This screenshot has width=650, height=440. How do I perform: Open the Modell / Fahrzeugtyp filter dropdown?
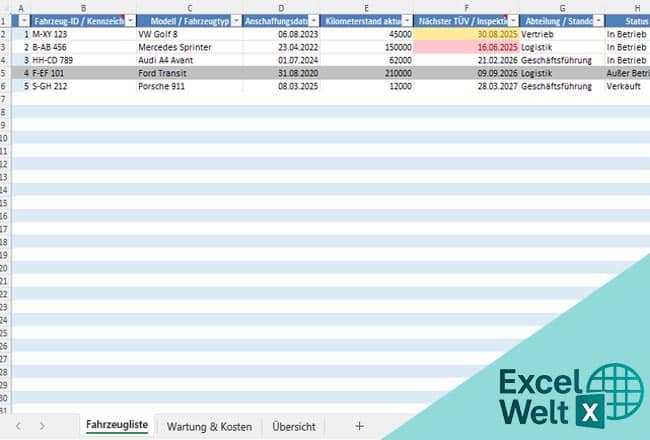pos(235,20)
